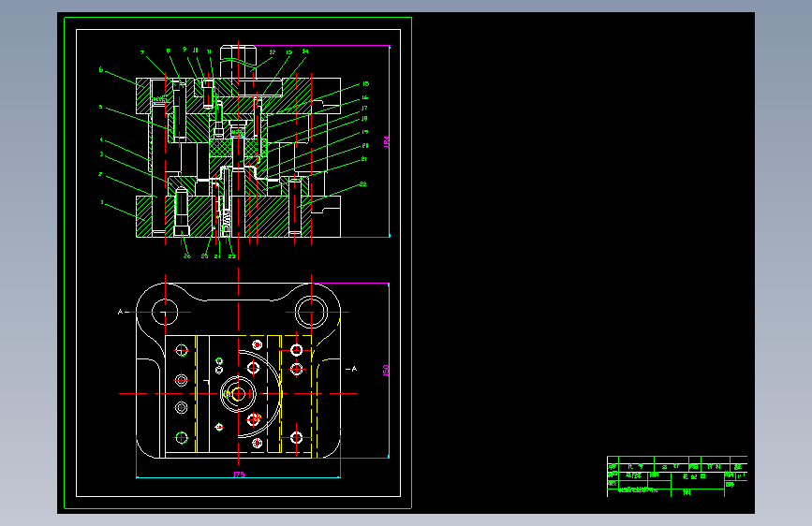Click part balloon number "7"
Screen dimensions: 812x526
142,52
